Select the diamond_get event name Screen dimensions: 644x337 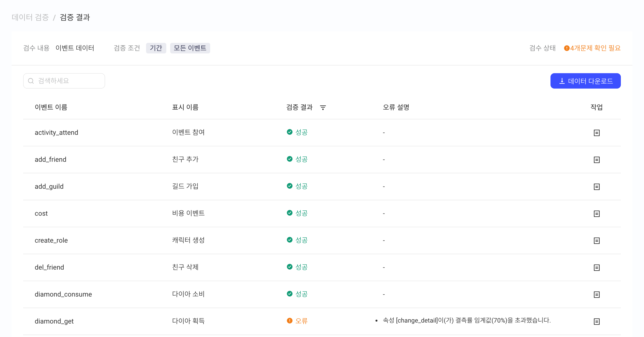point(54,321)
